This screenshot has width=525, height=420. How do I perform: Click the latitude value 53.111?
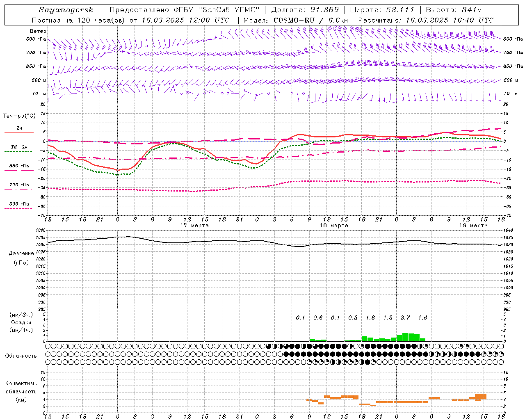point(400,10)
